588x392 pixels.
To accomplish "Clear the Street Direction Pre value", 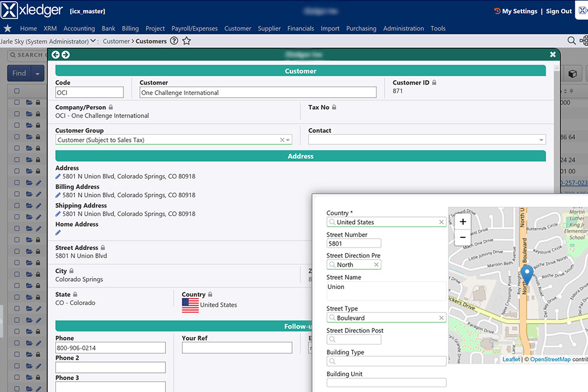I will click(377, 264).
